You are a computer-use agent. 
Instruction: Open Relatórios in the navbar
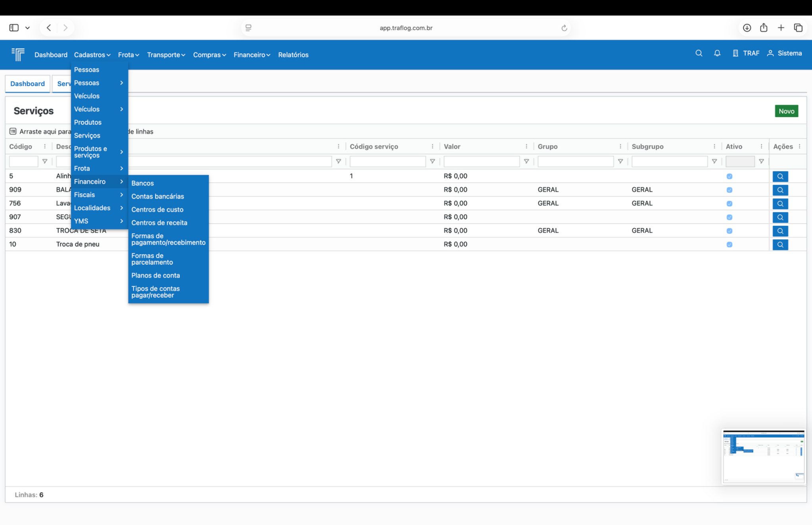pyautogui.click(x=293, y=55)
